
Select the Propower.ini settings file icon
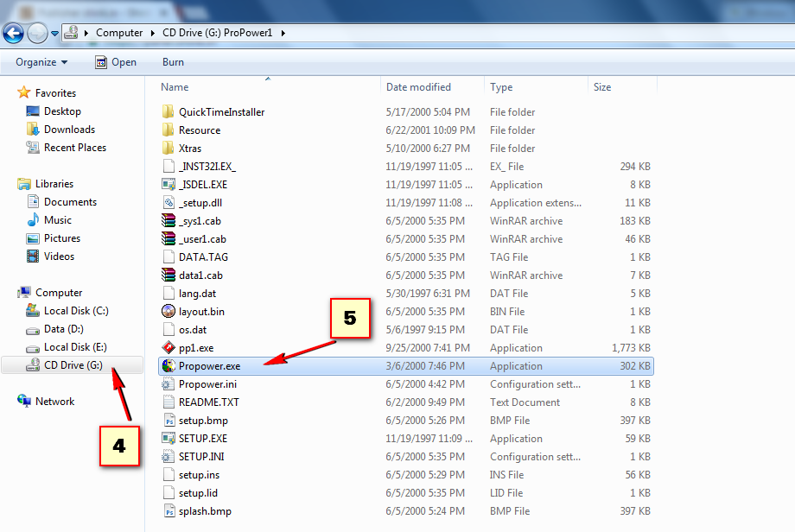[x=169, y=384]
